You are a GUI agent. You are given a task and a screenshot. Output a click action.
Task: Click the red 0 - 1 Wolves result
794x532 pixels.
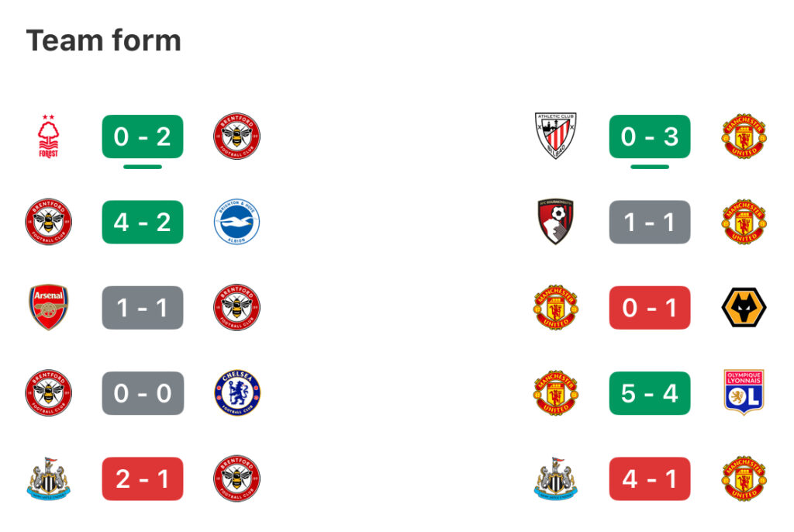(x=650, y=308)
